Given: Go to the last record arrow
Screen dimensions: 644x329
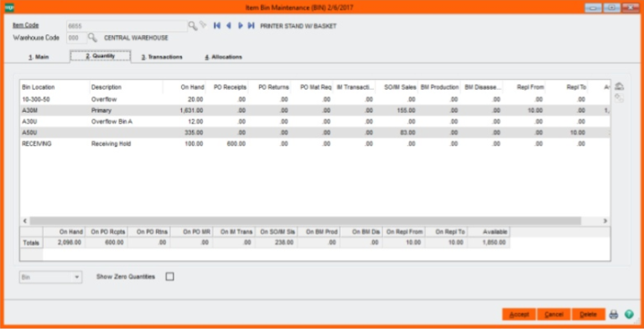Looking at the screenshot, I should coord(252,25).
